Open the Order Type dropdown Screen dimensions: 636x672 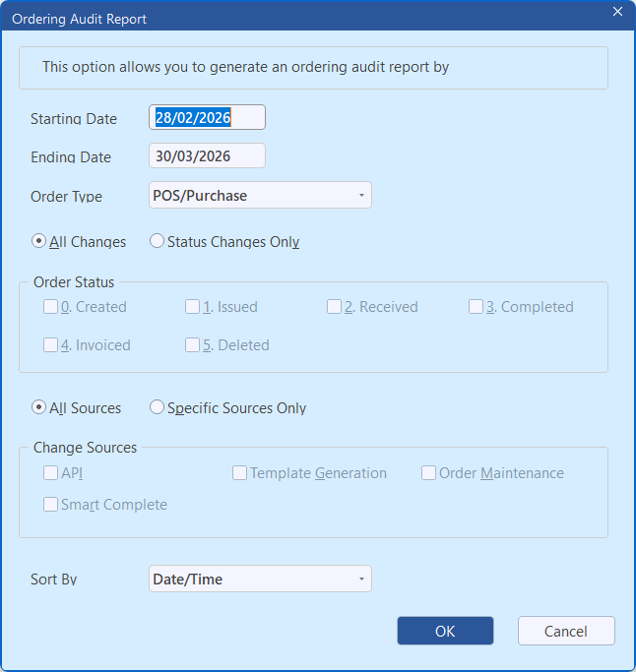tap(260, 196)
